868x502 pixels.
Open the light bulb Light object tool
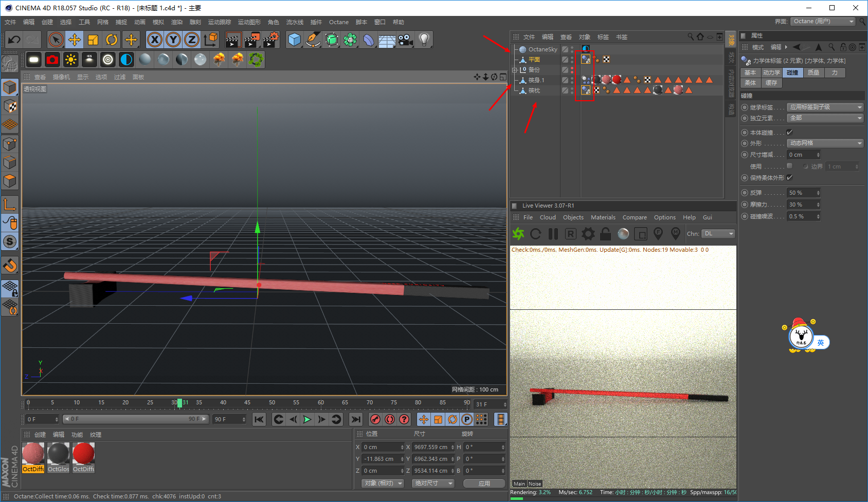(424, 40)
